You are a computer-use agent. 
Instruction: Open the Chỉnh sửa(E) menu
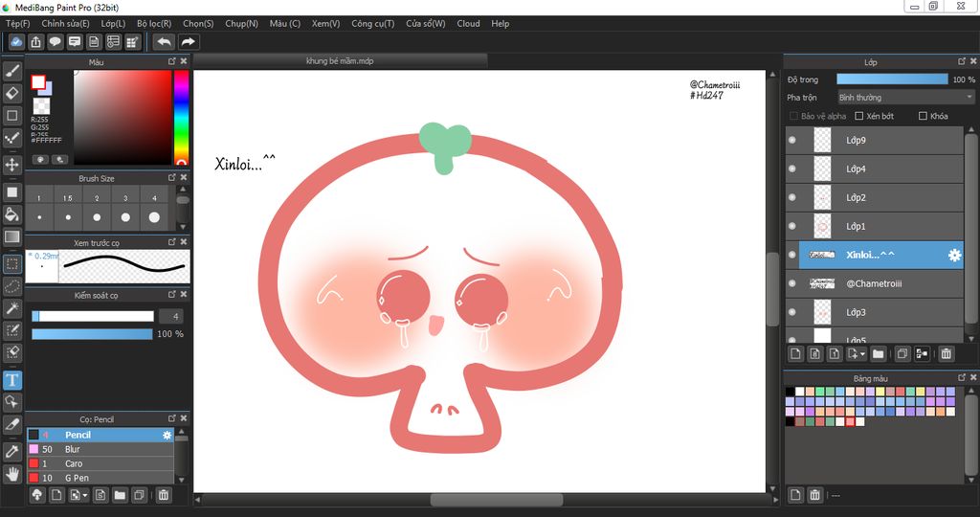[x=66, y=23]
